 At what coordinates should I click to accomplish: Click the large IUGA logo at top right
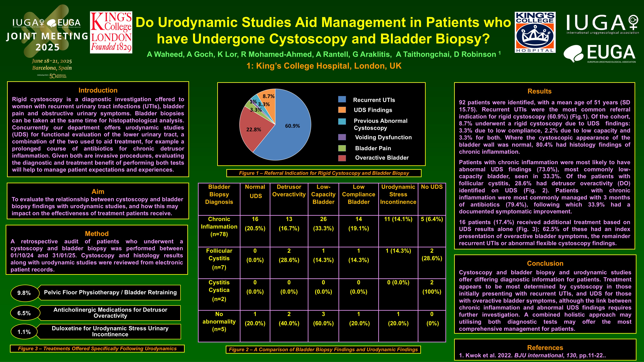pos(602,24)
